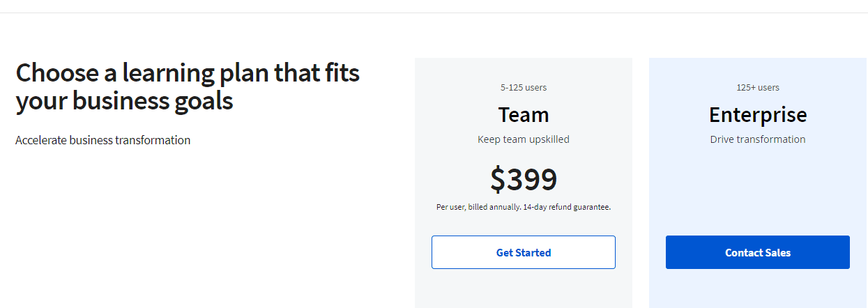
Task: Click the "5-125 users" label
Action: pyautogui.click(x=523, y=88)
